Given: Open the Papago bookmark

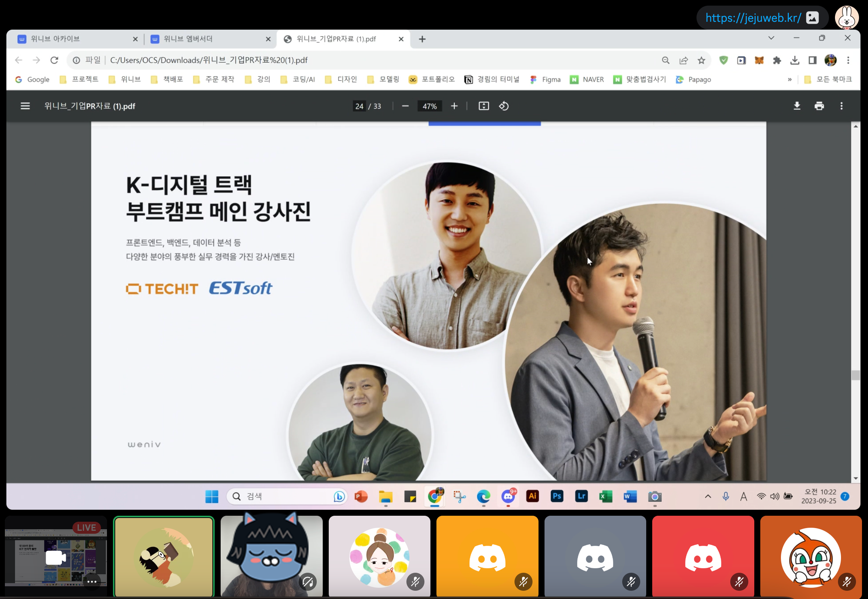Looking at the screenshot, I should (693, 80).
